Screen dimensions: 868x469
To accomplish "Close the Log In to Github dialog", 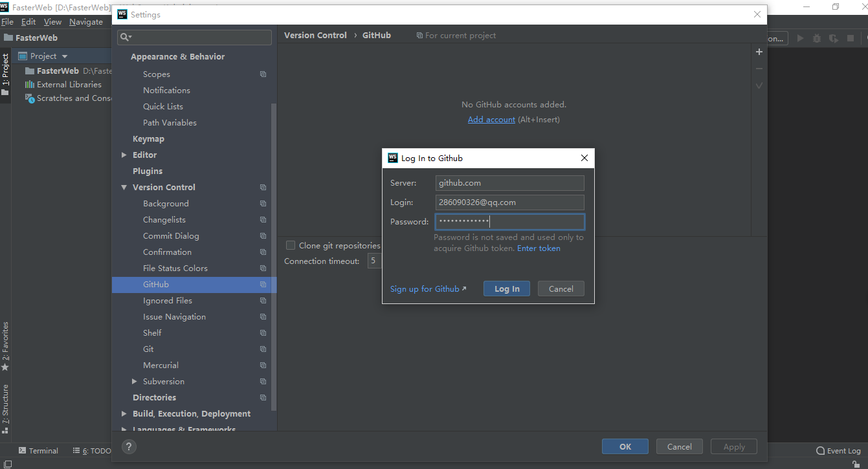I will coord(584,158).
